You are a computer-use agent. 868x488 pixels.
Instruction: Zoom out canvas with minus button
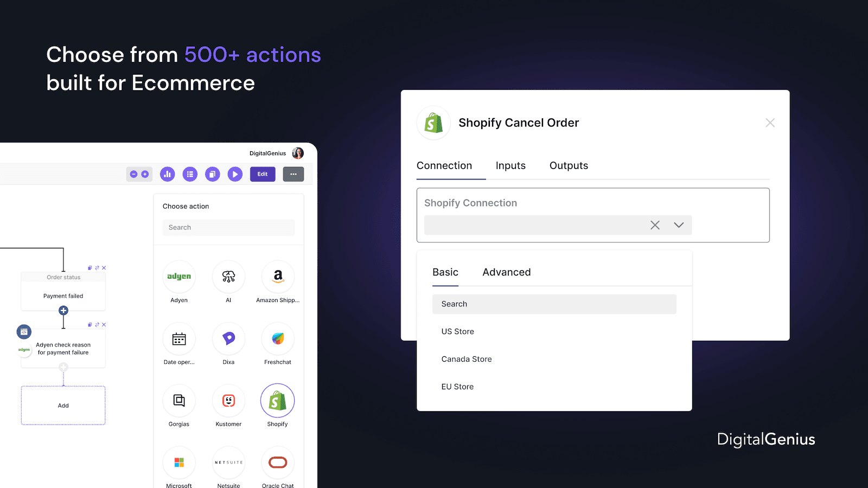point(133,174)
